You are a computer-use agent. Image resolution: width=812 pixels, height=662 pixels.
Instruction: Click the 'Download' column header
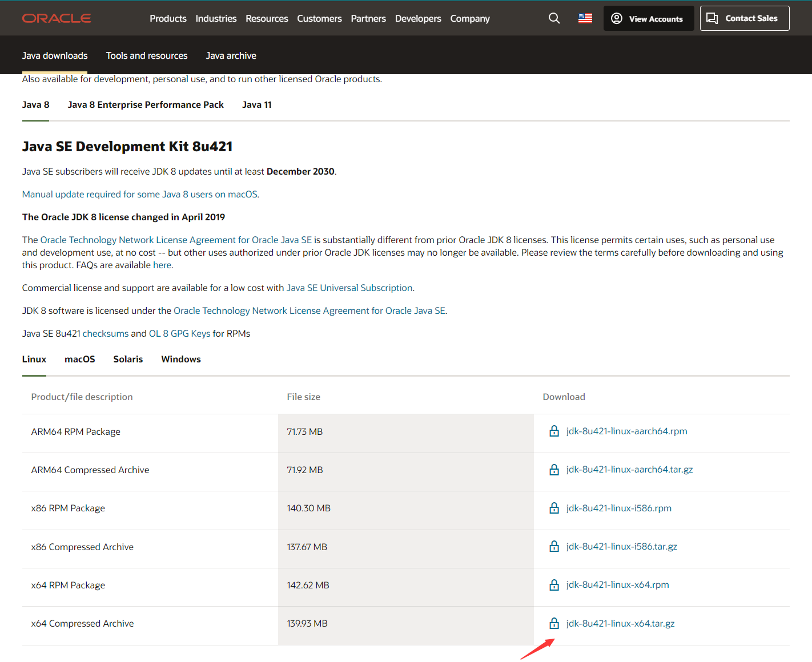(564, 397)
